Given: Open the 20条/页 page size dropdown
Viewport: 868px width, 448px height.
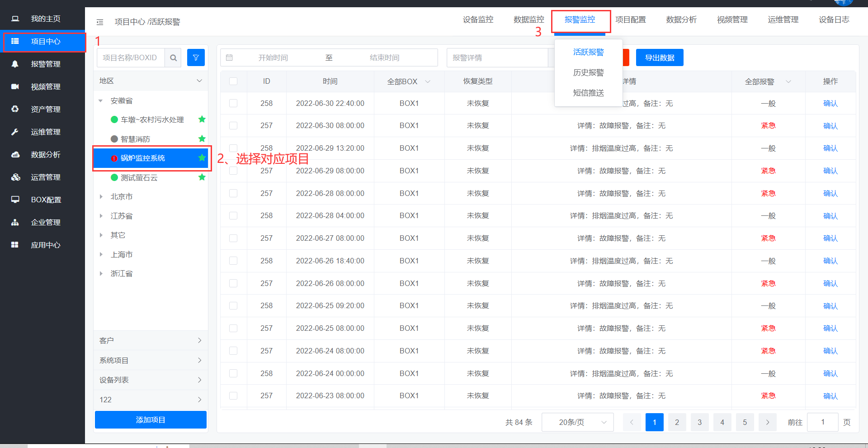Looking at the screenshot, I should coord(577,422).
